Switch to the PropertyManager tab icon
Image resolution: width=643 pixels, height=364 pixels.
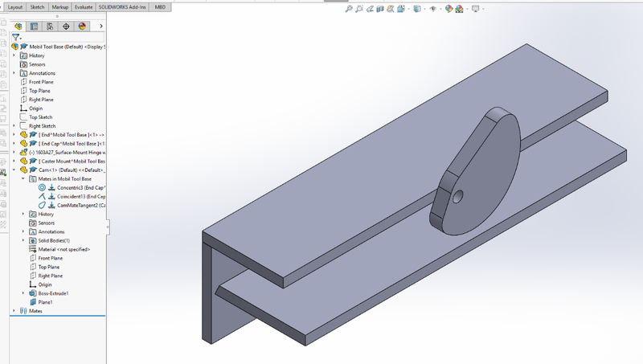tap(34, 27)
